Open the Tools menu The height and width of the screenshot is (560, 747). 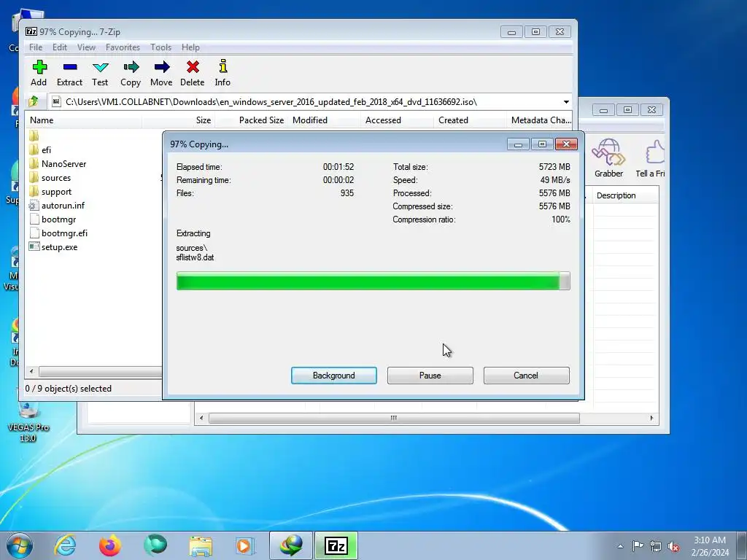point(160,47)
